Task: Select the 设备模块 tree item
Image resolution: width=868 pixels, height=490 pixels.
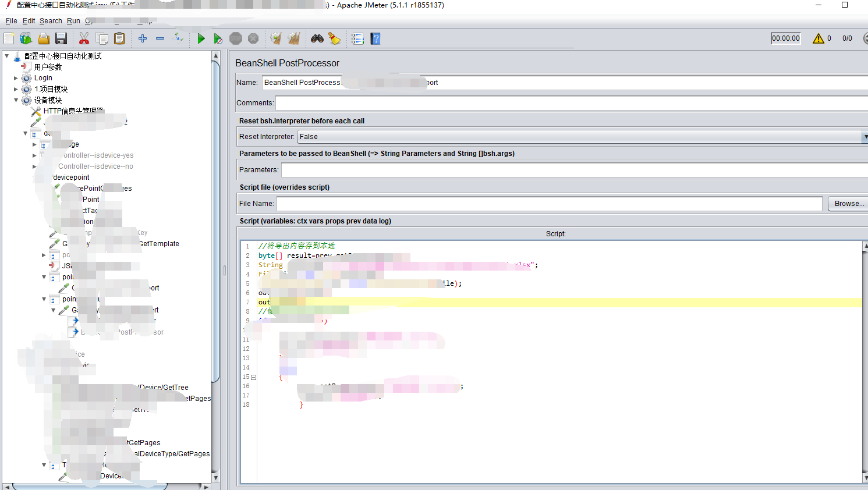Action: [x=48, y=100]
